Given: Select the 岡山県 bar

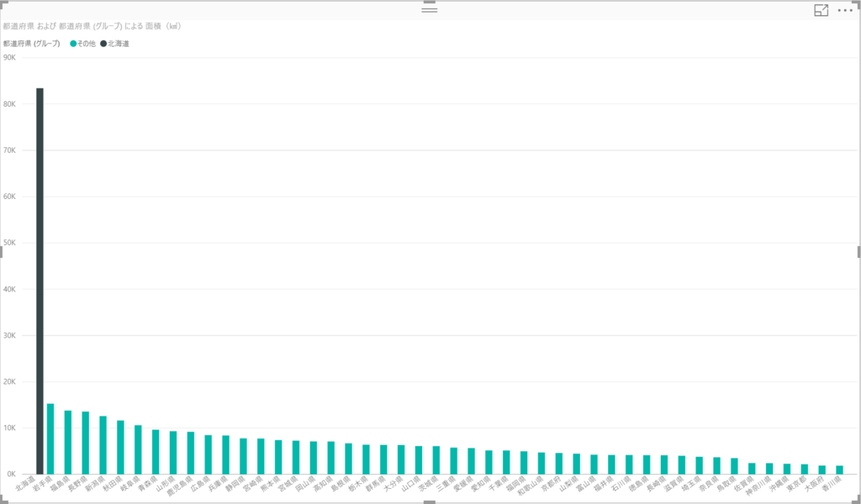Looking at the screenshot, I should point(314,458).
